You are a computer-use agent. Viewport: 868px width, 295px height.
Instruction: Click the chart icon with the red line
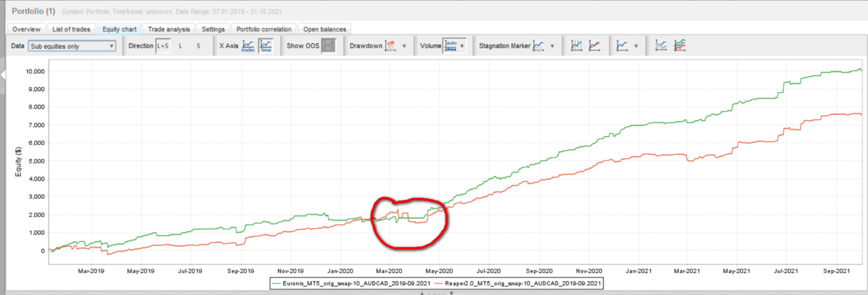594,46
